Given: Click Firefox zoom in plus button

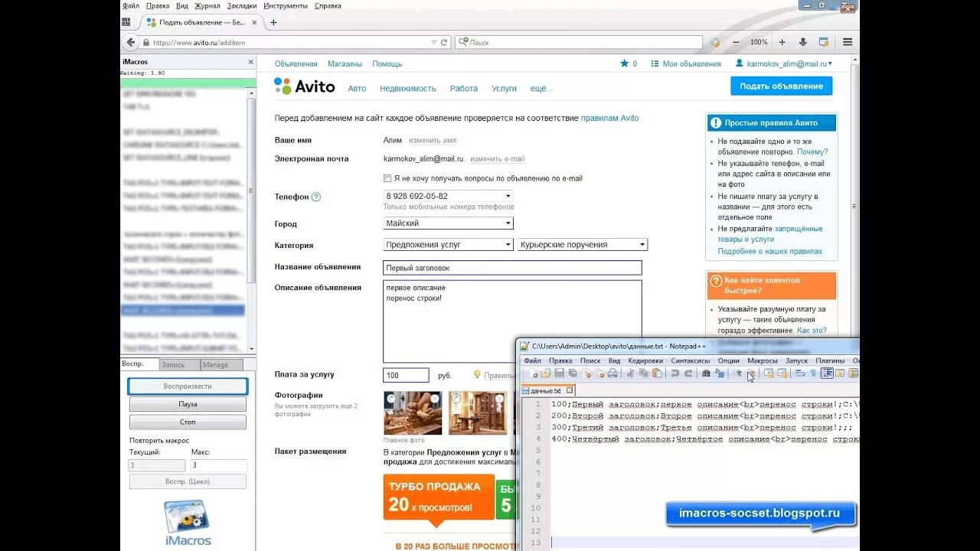Looking at the screenshot, I should 782,42.
